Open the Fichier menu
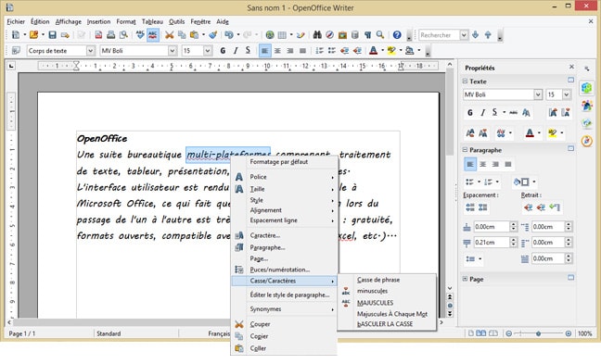 (16, 21)
